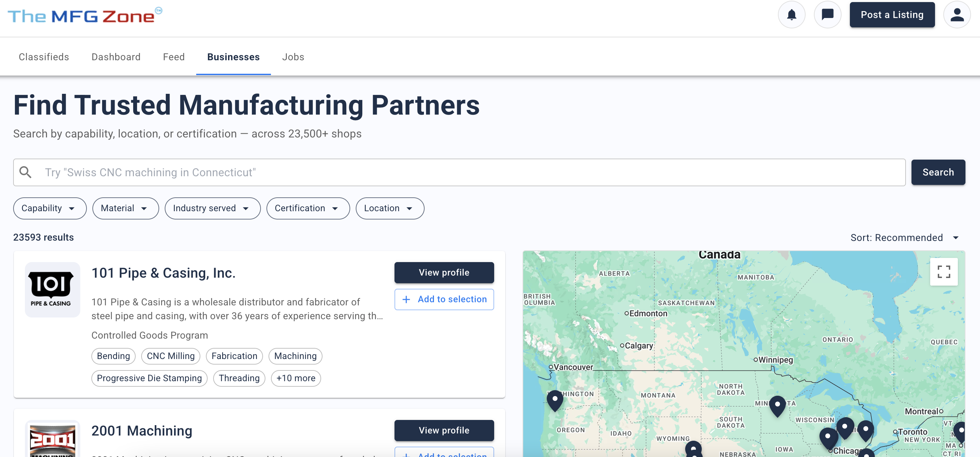
Task: Click the search input field
Action: pyautogui.click(x=459, y=172)
